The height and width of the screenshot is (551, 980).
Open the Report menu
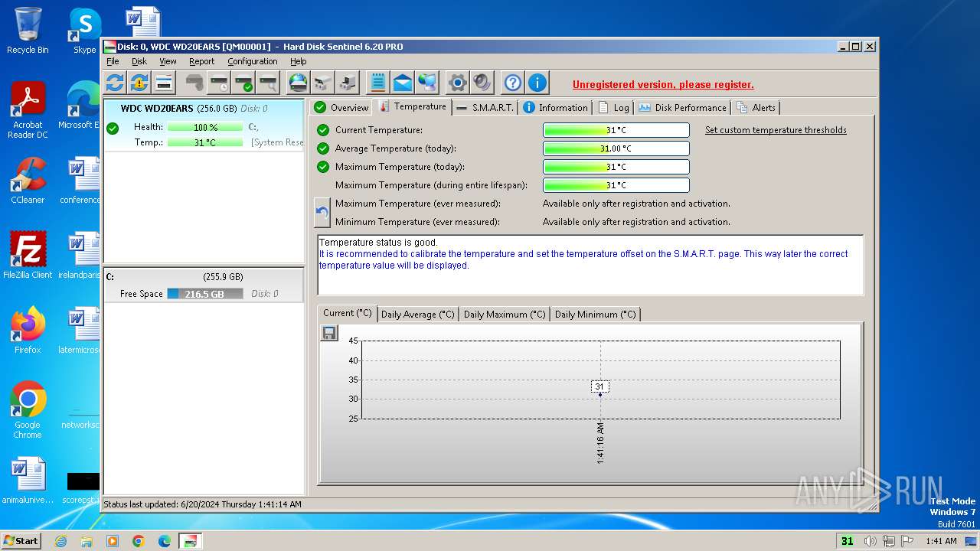201,61
